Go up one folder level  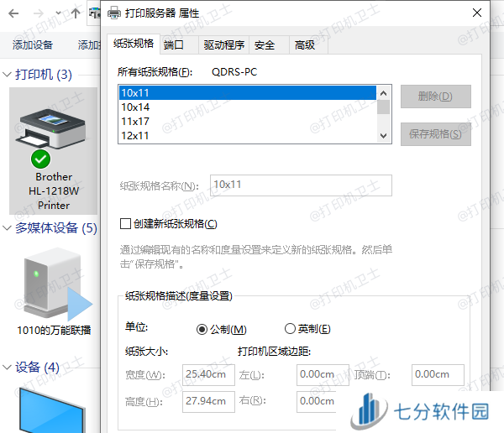tap(76, 13)
